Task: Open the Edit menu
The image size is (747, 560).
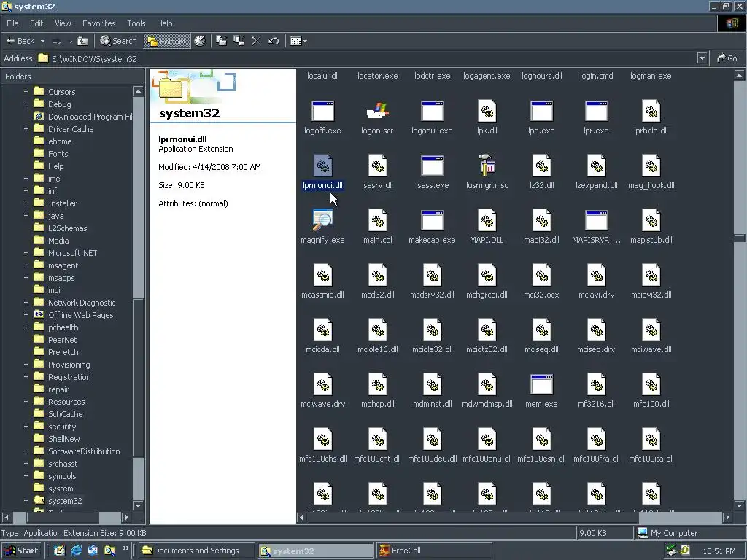Action: 36,23
